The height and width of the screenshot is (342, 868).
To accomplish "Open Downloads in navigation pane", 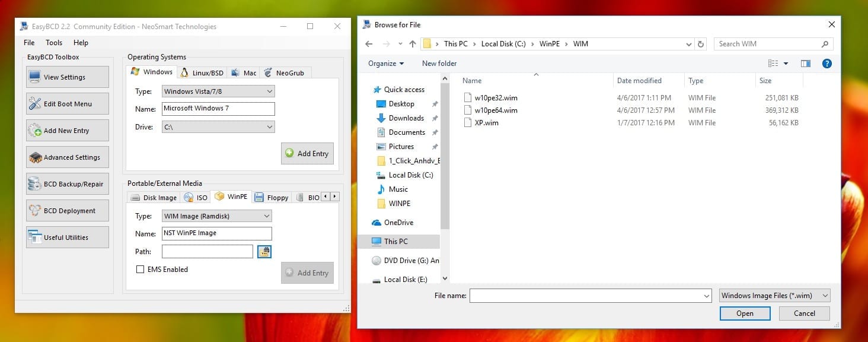I will [x=406, y=118].
